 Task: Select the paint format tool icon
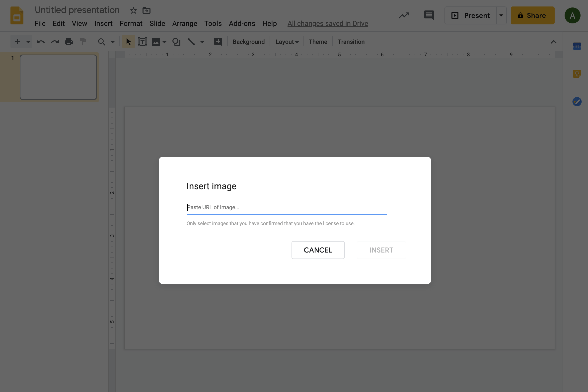point(83,42)
